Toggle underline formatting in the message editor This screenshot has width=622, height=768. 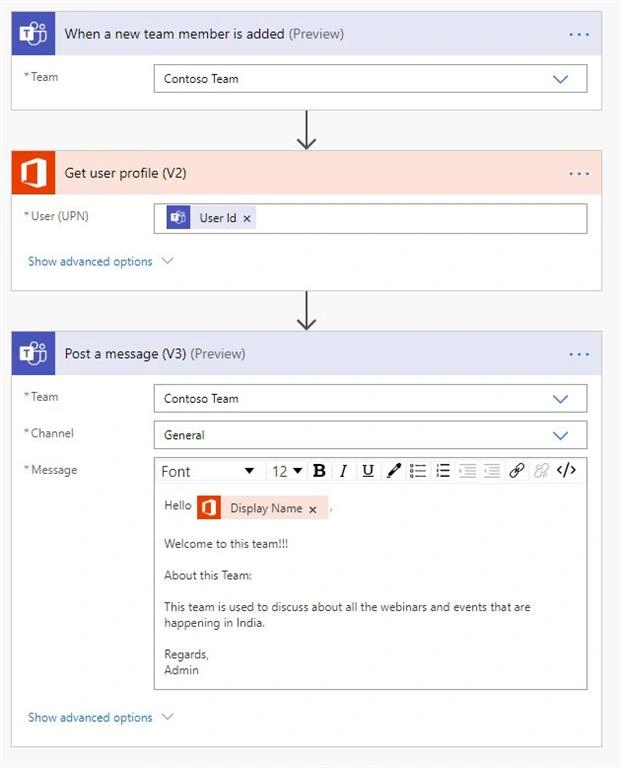368,471
